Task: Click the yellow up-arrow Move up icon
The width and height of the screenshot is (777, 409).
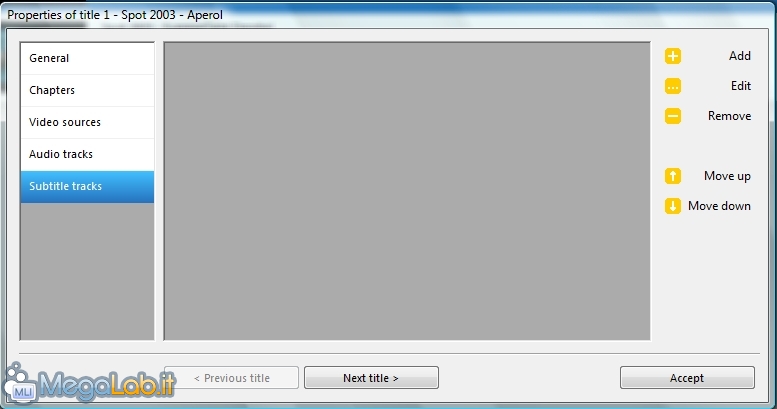Action: click(x=672, y=176)
